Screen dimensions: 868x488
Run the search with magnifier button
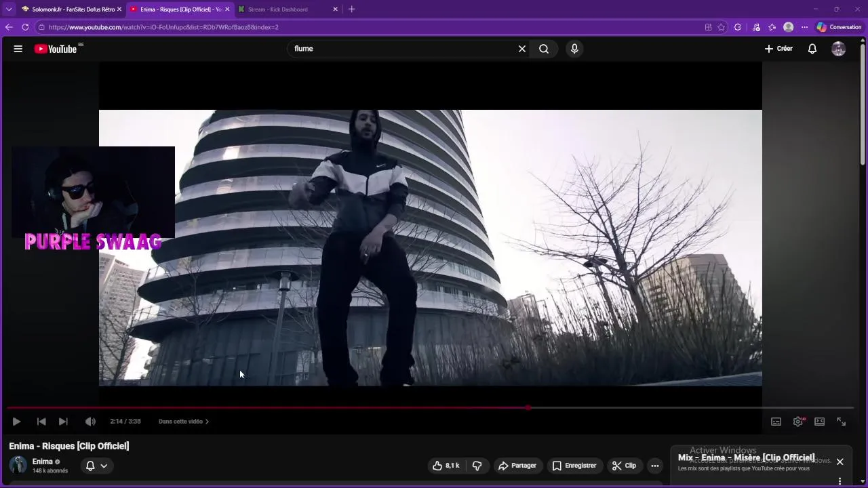544,49
